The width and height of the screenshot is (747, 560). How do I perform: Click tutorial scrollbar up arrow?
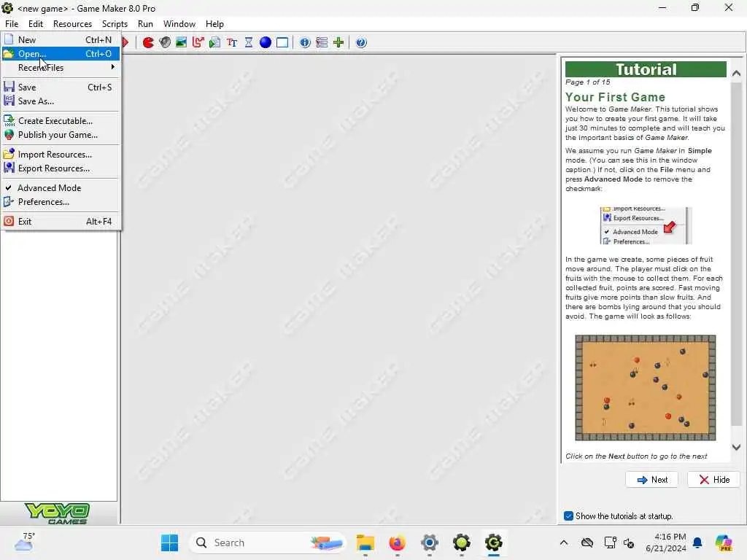(x=736, y=74)
